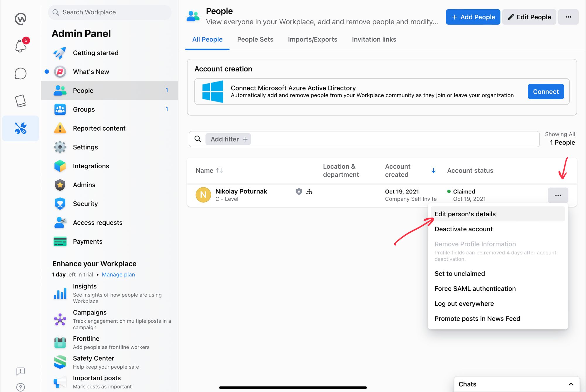Click Admins shield star icon
The width and height of the screenshot is (586, 392).
[x=60, y=185]
